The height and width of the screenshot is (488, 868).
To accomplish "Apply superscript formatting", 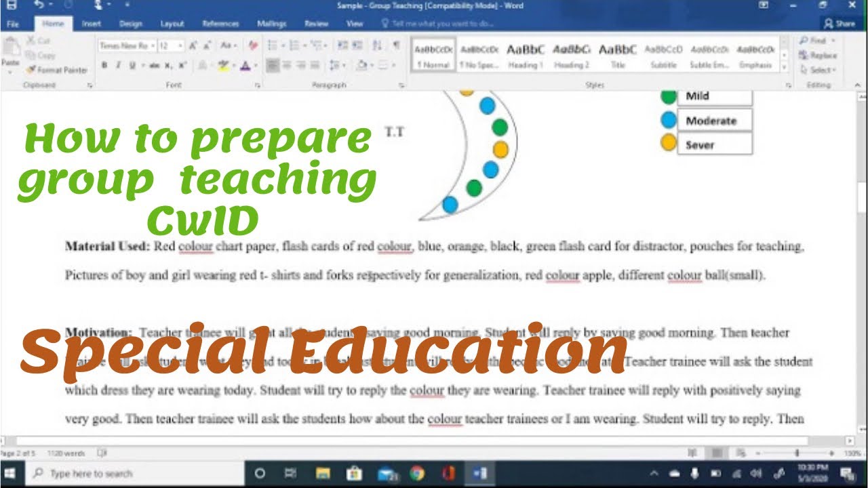I will click(181, 66).
